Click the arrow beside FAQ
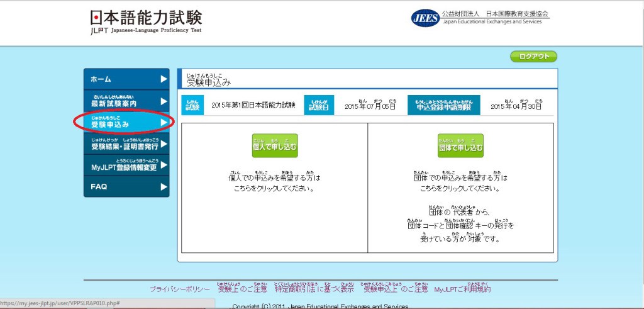Image resolution: width=644 pixels, height=309 pixels. point(164,186)
